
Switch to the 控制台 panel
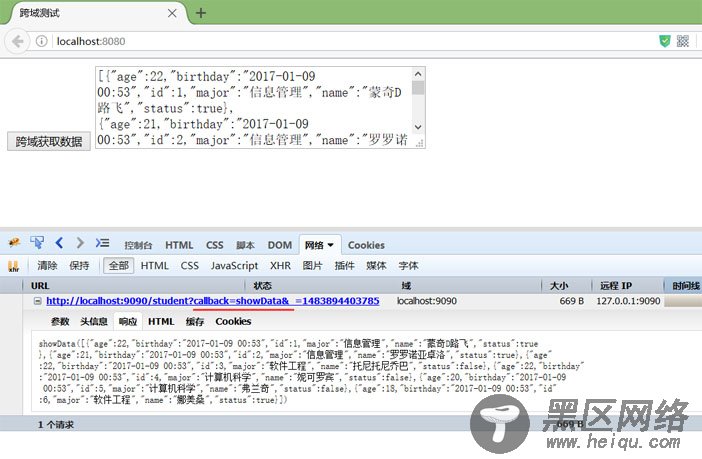click(x=138, y=245)
